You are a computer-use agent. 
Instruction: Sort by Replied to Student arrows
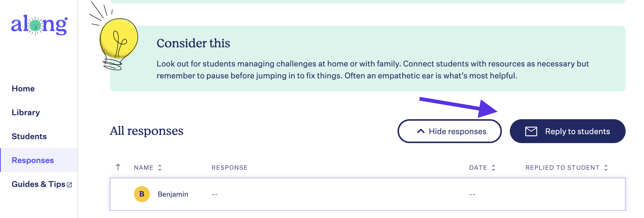(x=606, y=168)
